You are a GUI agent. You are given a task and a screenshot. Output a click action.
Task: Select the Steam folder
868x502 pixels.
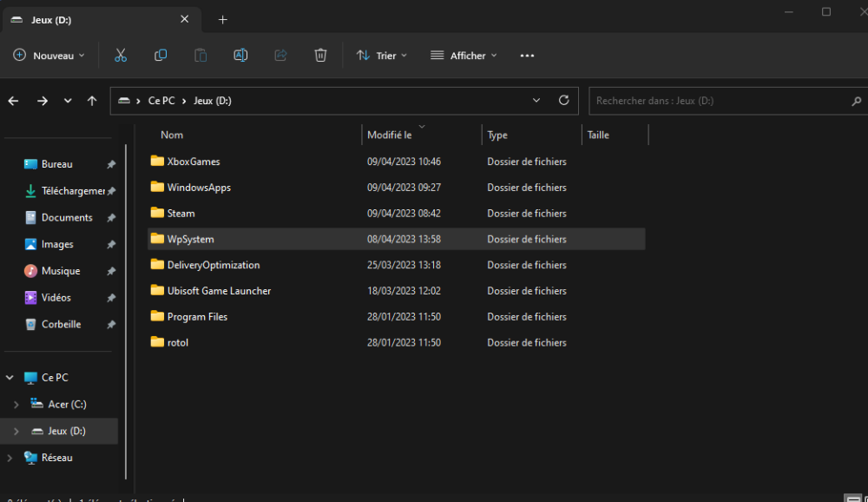[181, 214]
